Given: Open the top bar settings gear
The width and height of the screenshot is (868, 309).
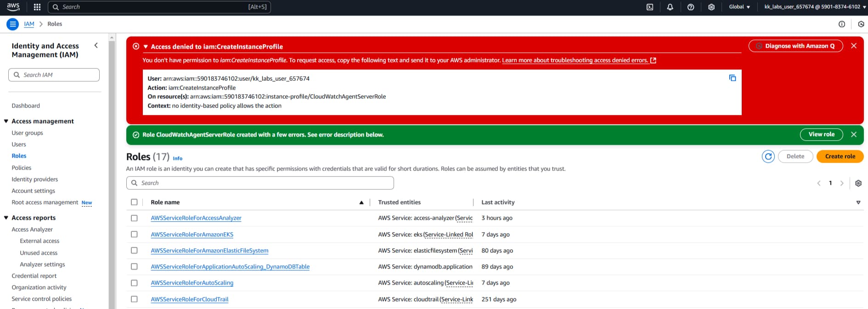Looking at the screenshot, I should tap(711, 7).
